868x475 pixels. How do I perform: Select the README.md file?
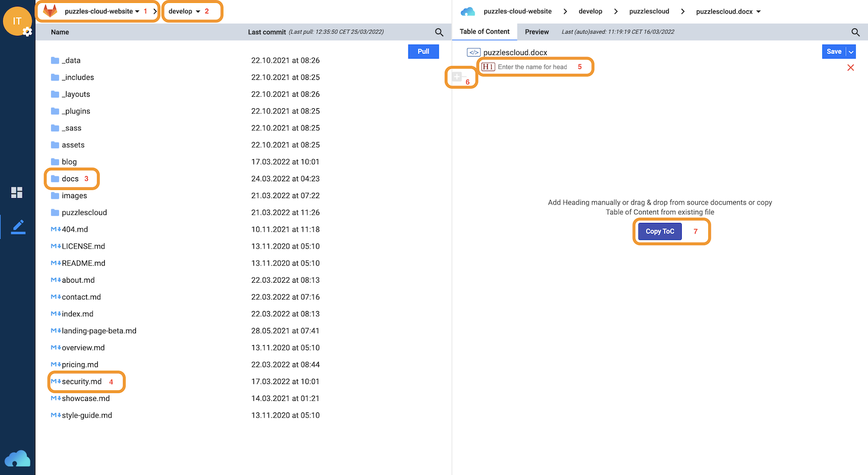point(78,263)
